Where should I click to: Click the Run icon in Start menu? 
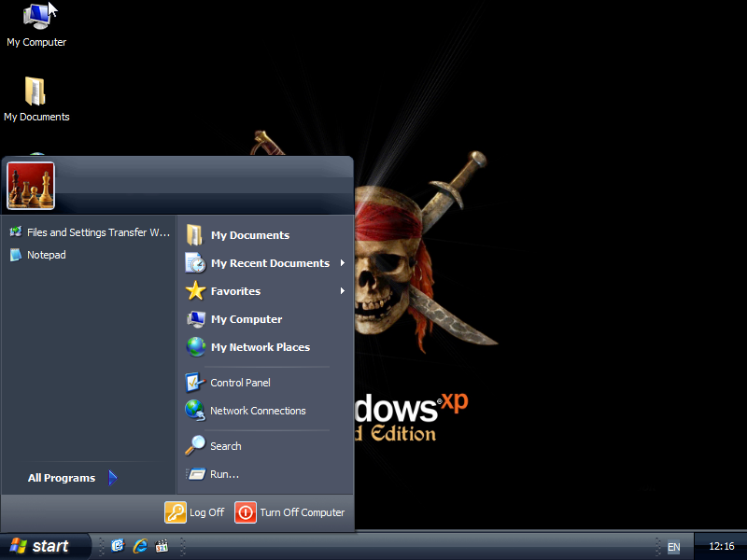pyautogui.click(x=195, y=474)
